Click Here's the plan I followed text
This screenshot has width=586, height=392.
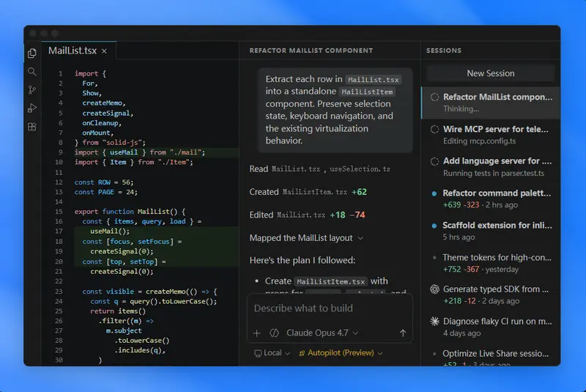click(x=303, y=260)
